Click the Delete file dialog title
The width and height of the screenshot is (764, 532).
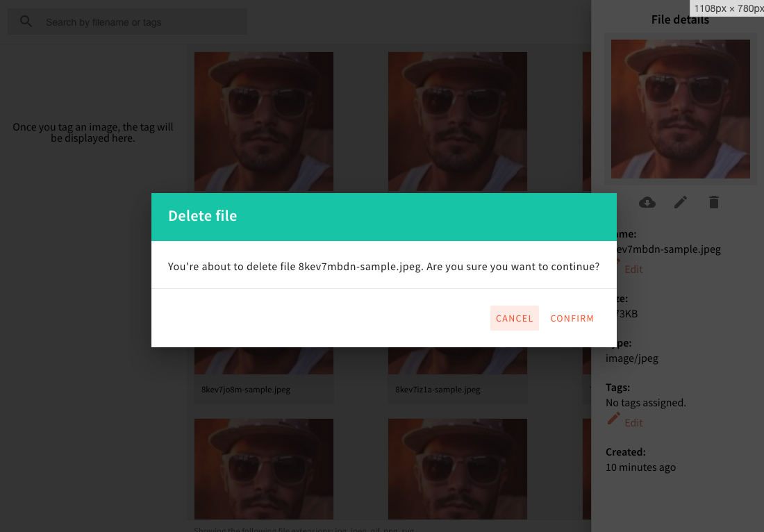[203, 216]
